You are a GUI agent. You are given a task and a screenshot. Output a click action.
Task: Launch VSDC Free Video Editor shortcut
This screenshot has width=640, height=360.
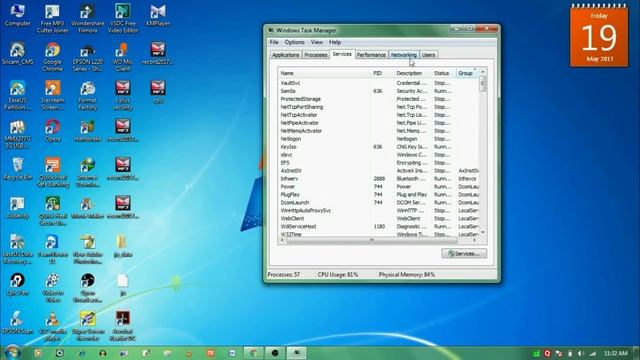coord(123,19)
